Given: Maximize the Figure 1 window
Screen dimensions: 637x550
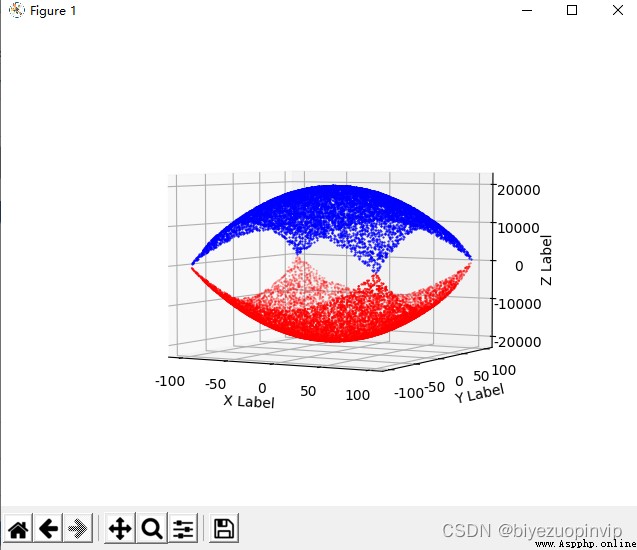Looking at the screenshot, I should pos(572,10).
